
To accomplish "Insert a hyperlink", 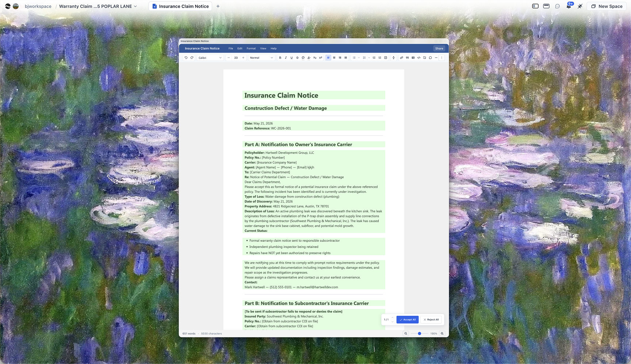I will [x=401, y=58].
